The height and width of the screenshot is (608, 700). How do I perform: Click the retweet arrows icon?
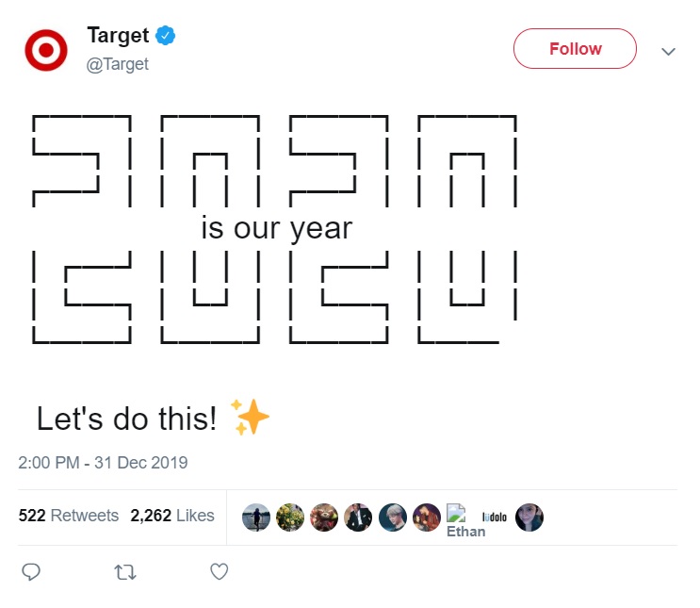click(x=125, y=572)
